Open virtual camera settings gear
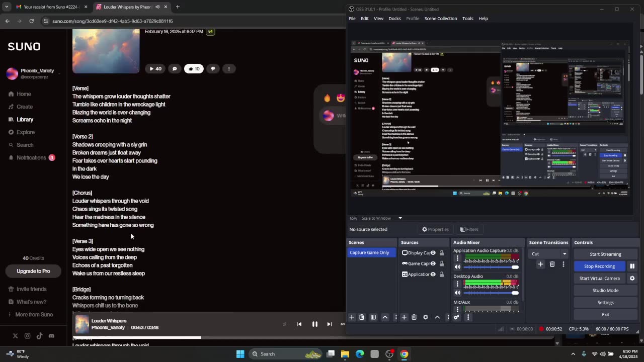Image resolution: width=644 pixels, height=362 pixels. (632, 279)
